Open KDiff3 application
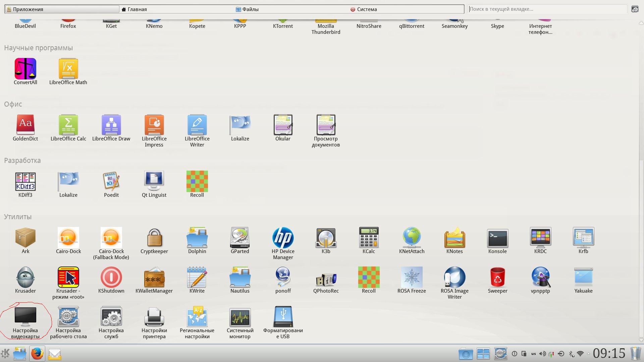 coord(25,182)
